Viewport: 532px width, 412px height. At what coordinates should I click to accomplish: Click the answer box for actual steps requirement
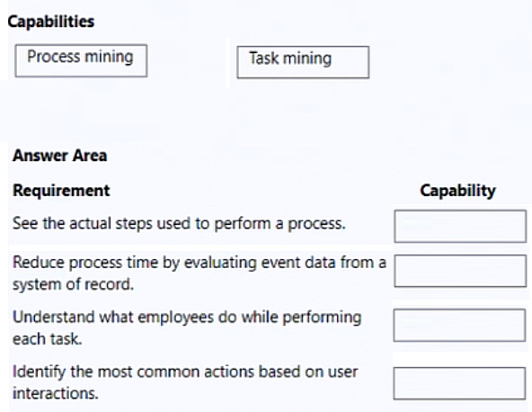(x=460, y=226)
